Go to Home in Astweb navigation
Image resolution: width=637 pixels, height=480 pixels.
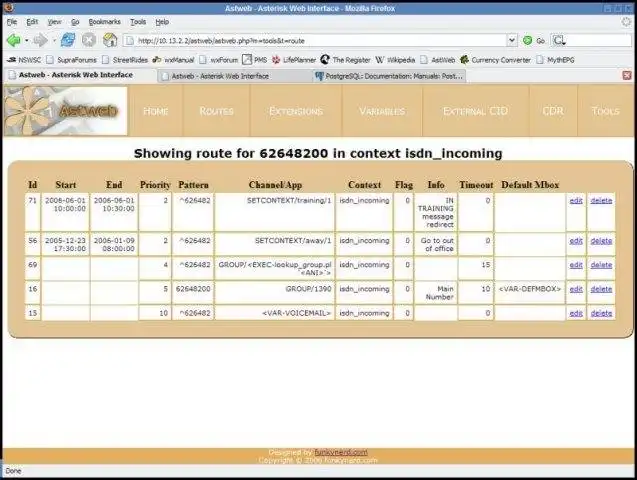tap(156, 111)
